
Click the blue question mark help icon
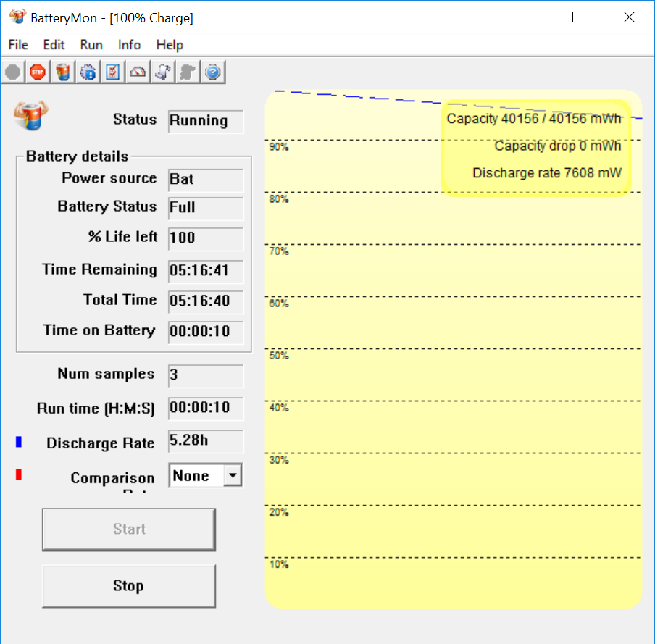[x=212, y=72]
